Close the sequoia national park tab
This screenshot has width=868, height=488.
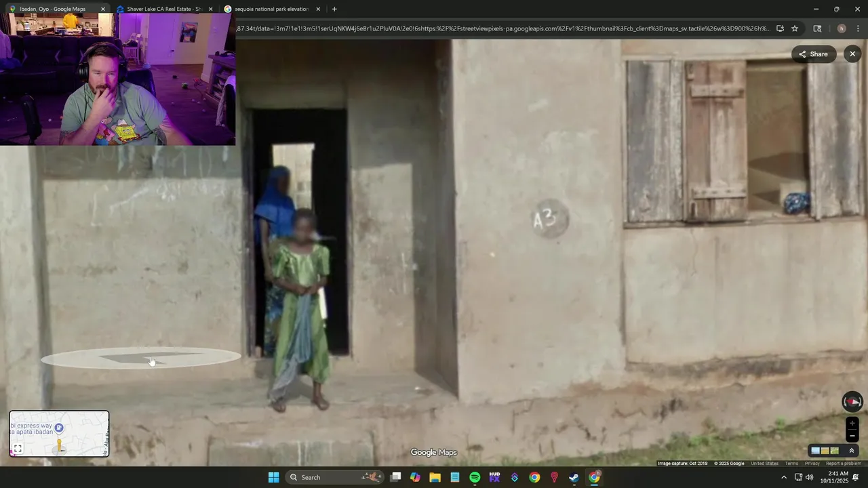pos(318,9)
